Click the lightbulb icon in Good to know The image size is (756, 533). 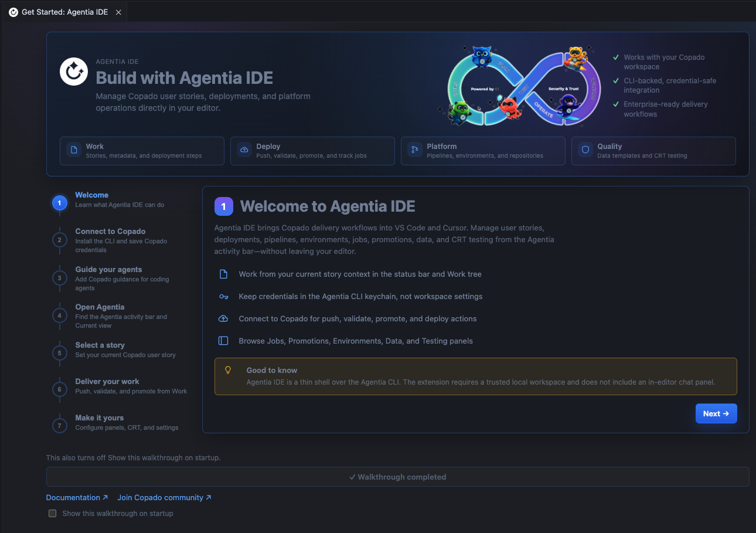click(x=229, y=370)
